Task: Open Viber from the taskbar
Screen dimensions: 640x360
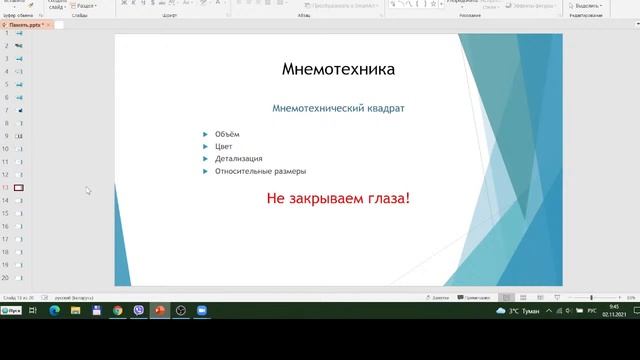Action: [139, 311]
